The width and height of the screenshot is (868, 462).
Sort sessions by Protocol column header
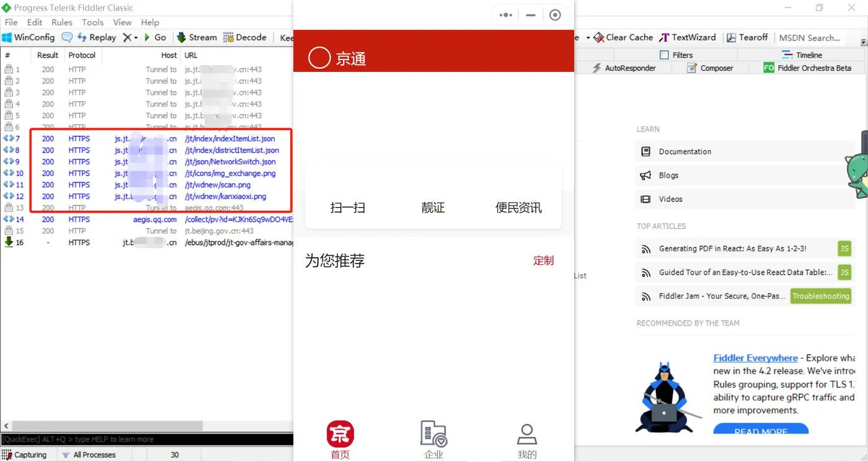coord(82,55)
